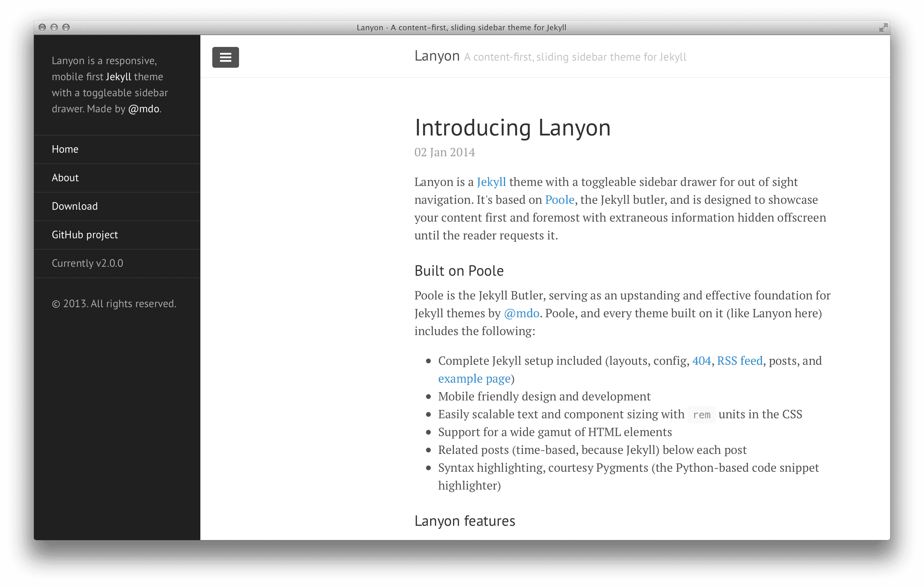Click the rem code snippet
924x587 pixels.
point(701,414)
